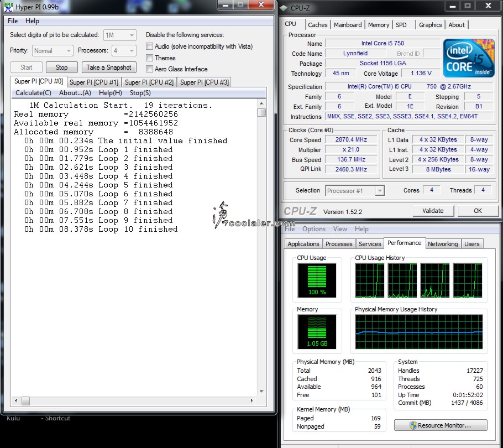Switch to Super PI [CPU #1] tab
Viewport: 503px width, 448px height.
[94, 82]
